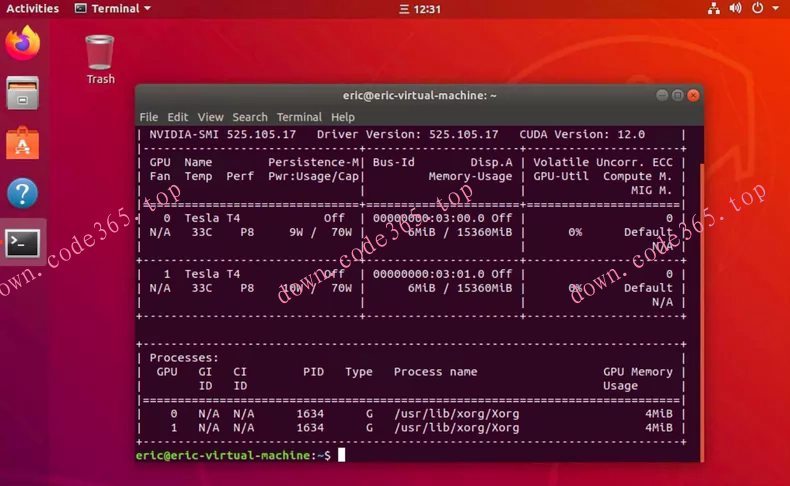Click bus id '00000000:03:01.0 Off'
The height and width of the screenshot is (486, 790).
(x=442, y=274)
